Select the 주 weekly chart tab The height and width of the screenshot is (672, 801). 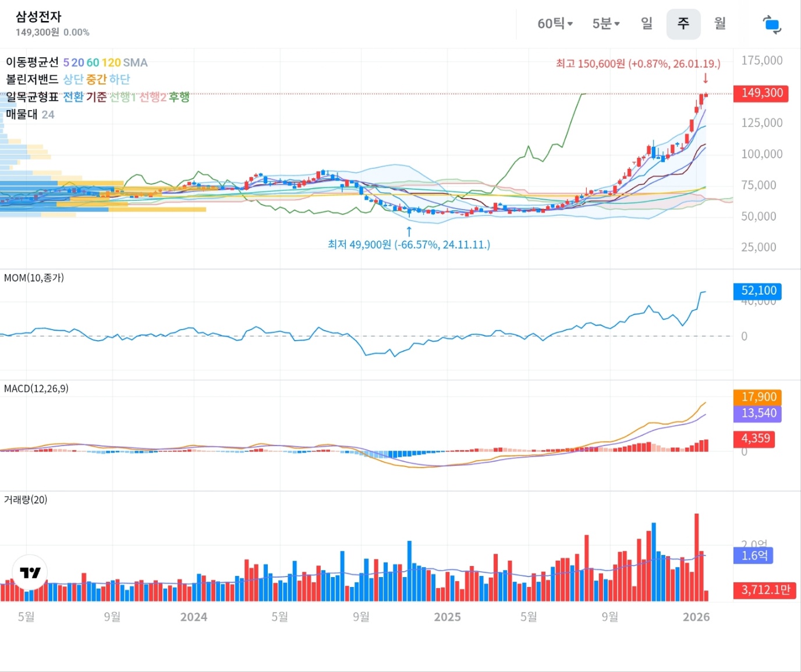coord(683,24)
